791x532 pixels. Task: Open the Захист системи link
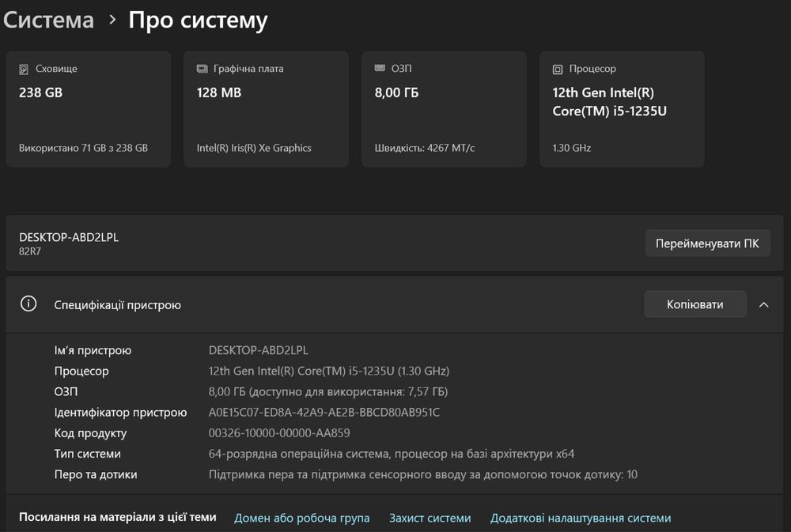[430, 518]
